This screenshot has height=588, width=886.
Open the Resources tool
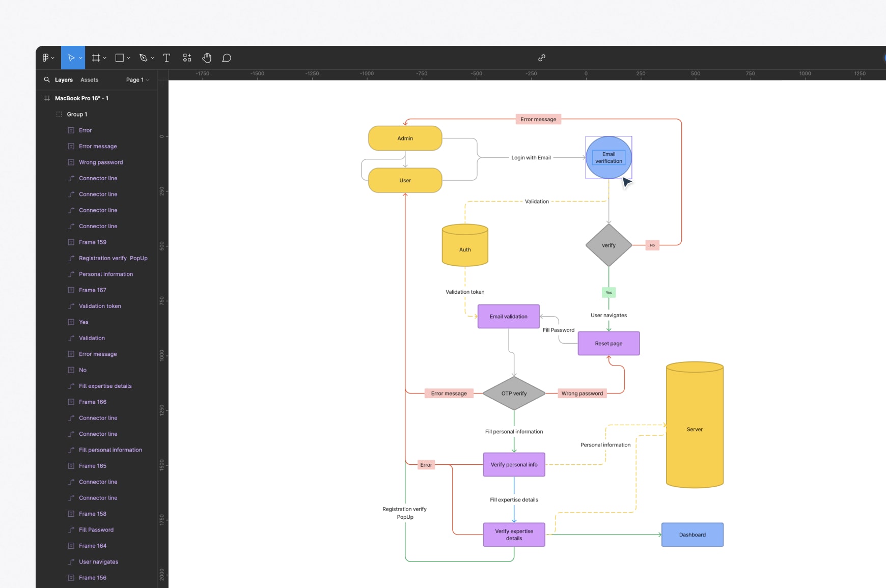coord(187,58)
